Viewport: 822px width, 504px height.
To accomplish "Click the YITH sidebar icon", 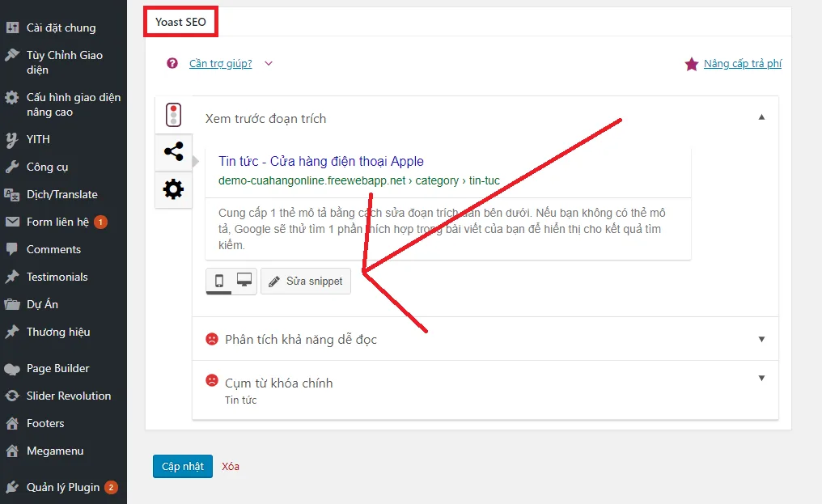I will click(x=12, y=139).
